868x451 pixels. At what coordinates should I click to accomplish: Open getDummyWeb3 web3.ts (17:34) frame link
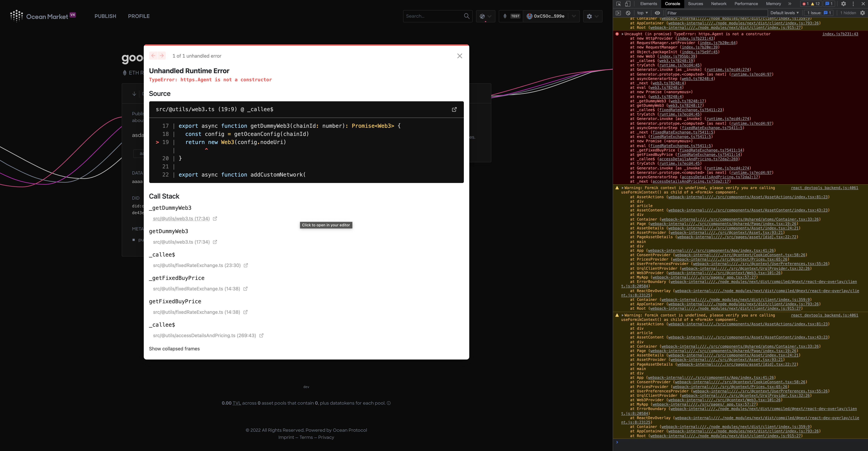181,242
